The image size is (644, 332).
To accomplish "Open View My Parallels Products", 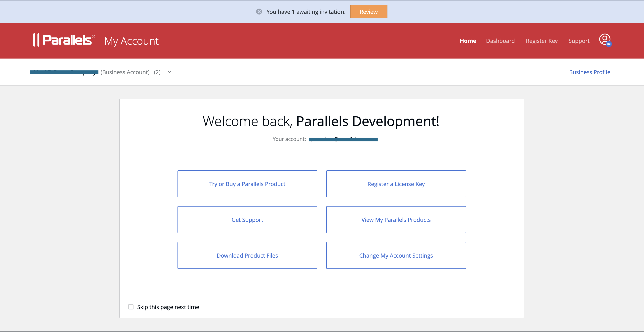I will 396,219.
